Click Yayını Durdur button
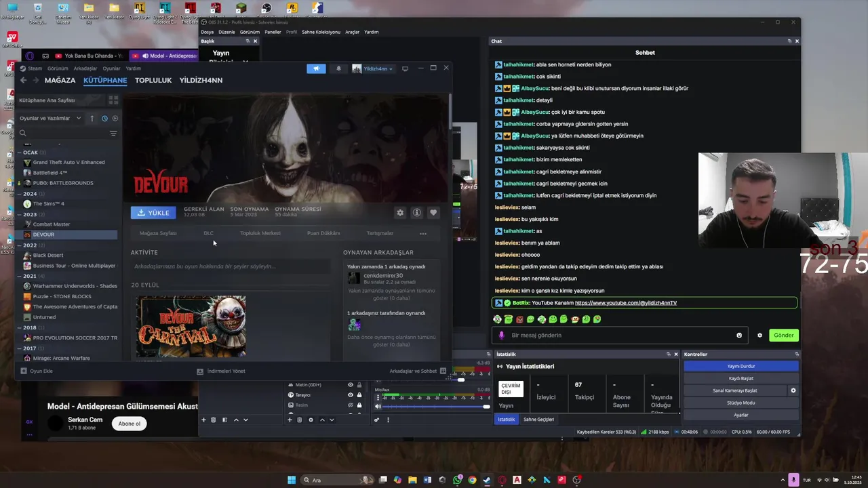The height and width of the screenshot is (488, 868). [x=741, y=366]
